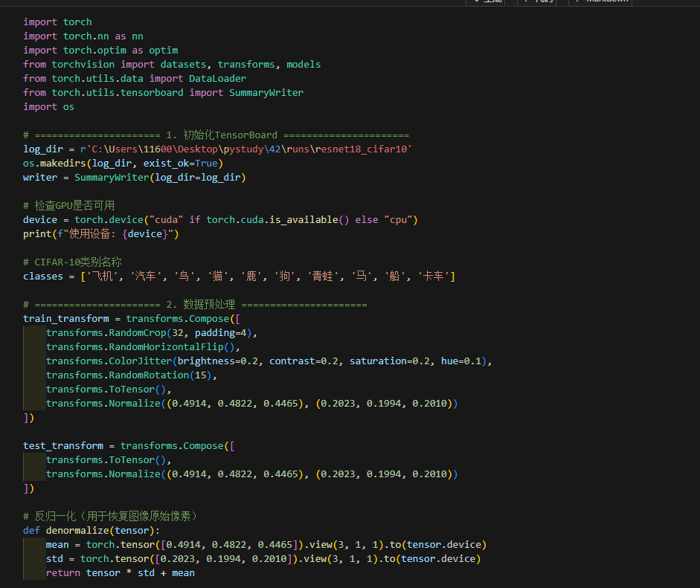Click 'denormalize' function name
700x588 pixels.
77,531
